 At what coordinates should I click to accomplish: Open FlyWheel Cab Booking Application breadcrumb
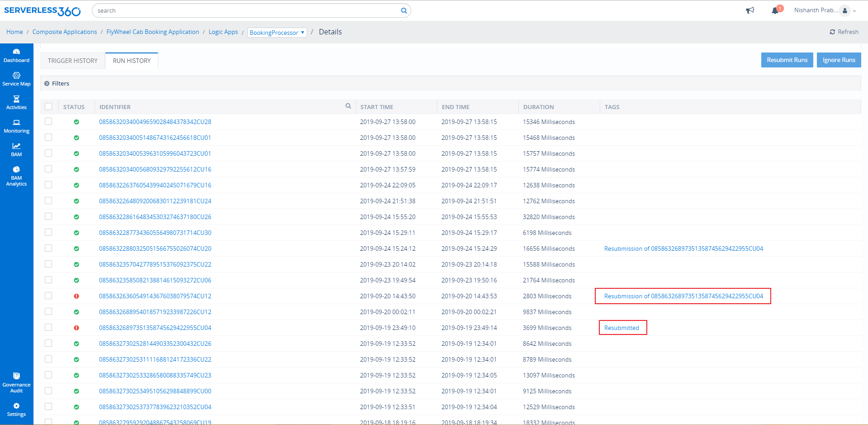click(x=153, y=32)
